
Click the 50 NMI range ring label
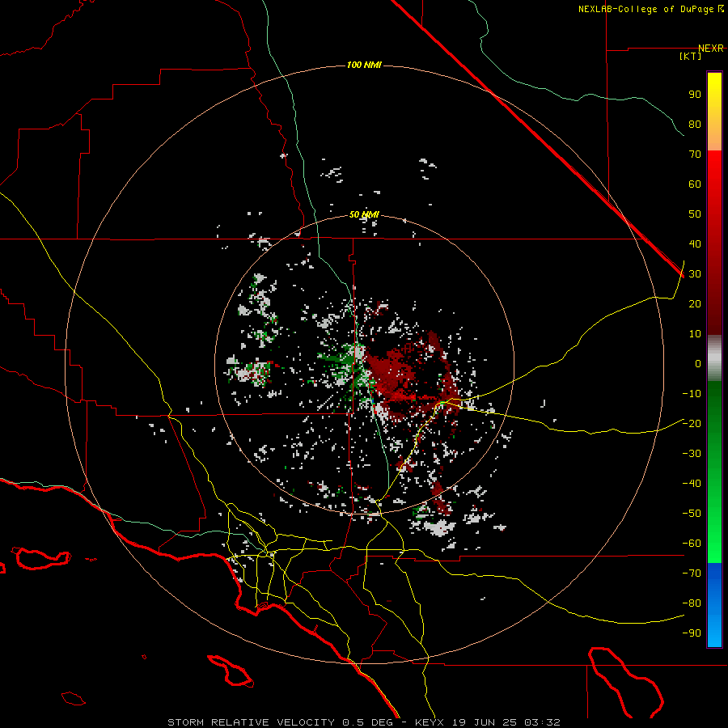(364, 214)
